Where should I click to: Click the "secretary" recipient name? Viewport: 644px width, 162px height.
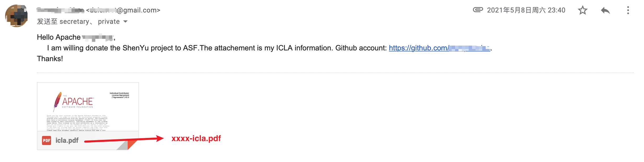click(74, 22)
